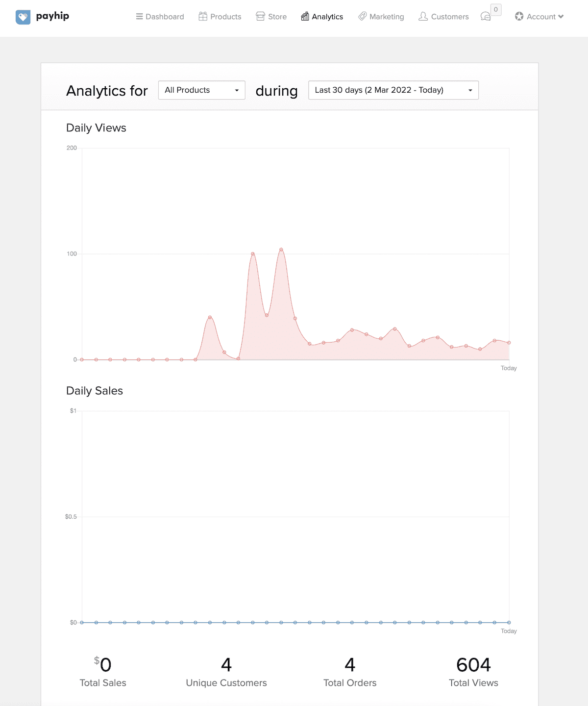Image resolution: width=588 pixels, height=706 pixels.
Task: Click the Products gift box icon
Action: tap(203, 17)
